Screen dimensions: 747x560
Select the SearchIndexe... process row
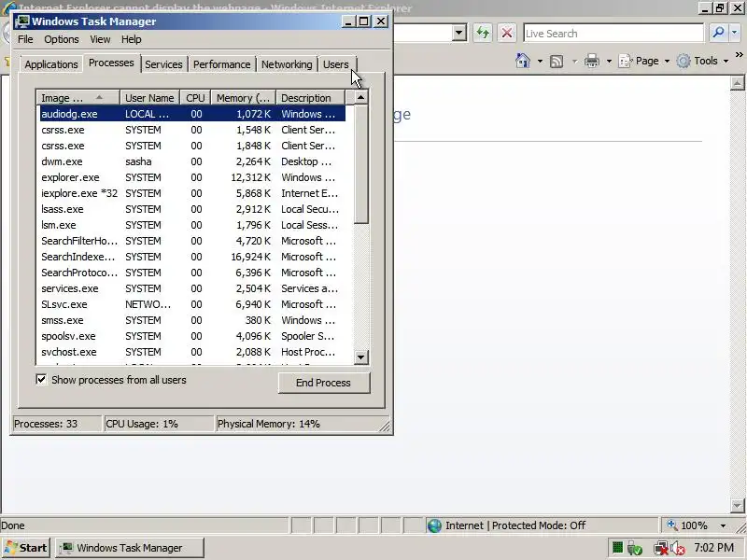(x=192, y=257)
